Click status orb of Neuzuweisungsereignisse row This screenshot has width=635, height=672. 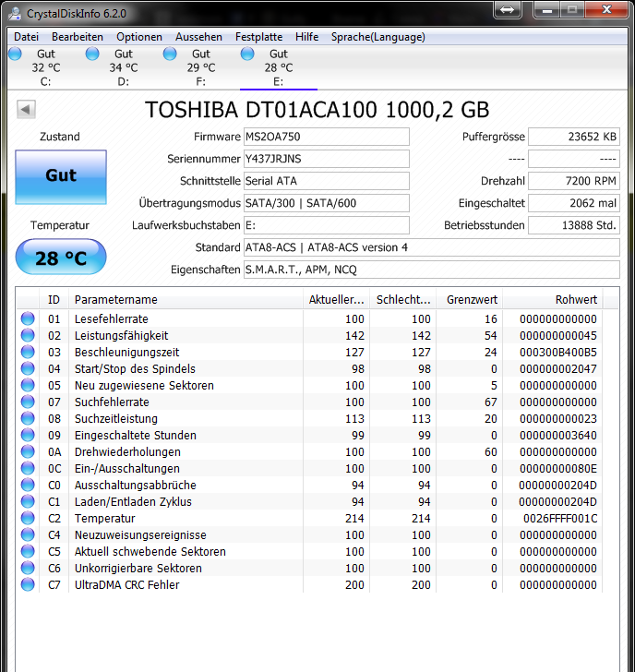point(28,534)
